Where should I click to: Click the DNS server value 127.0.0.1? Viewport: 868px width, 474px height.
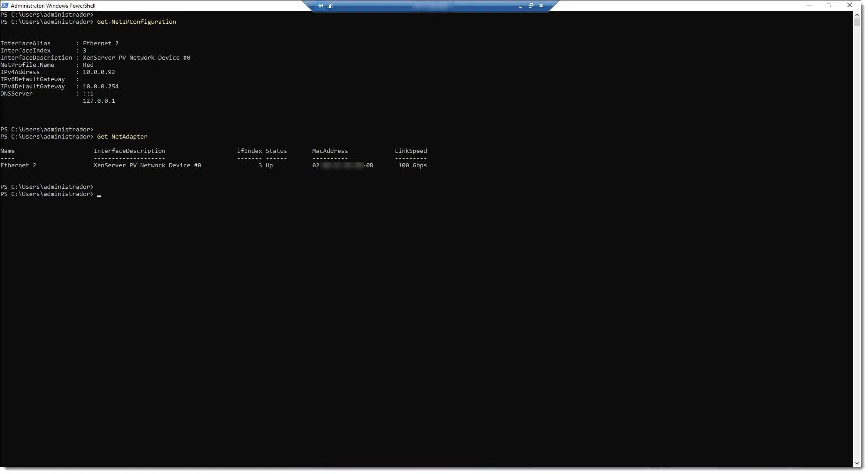99,100
